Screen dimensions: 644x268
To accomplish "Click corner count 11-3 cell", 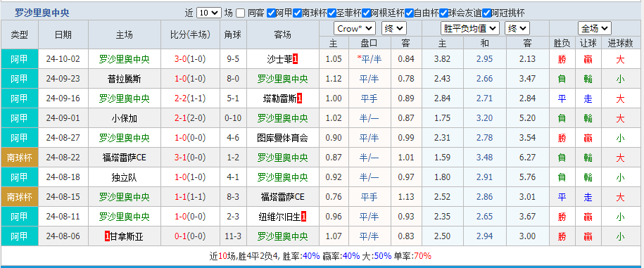I will pos(233,236).
